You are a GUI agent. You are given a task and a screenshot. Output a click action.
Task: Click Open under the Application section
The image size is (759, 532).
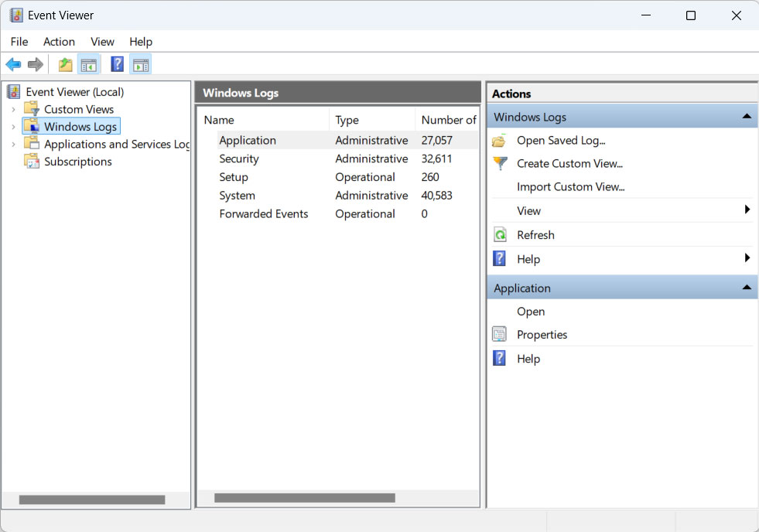[531, 312]
